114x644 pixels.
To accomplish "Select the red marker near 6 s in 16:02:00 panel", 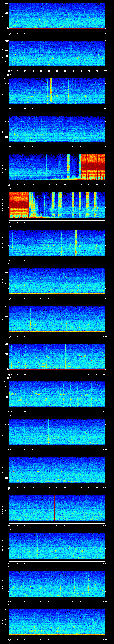I will click(19, 54).
